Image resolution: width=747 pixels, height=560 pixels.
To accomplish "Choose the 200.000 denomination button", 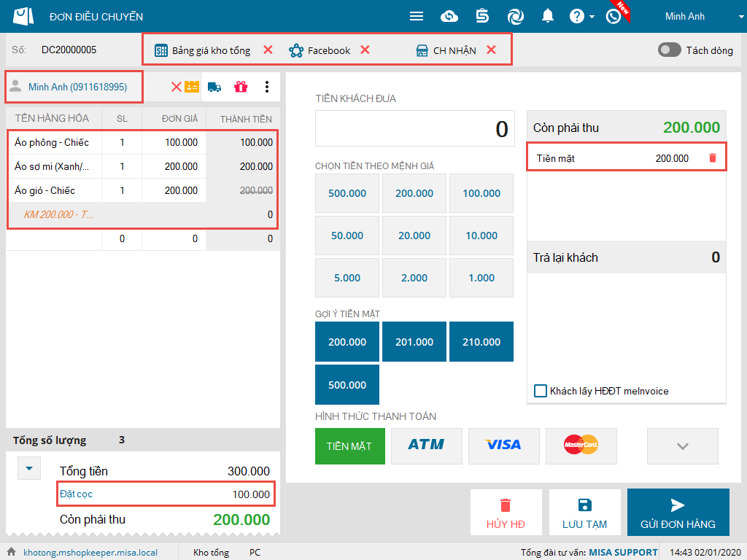I will coord(414,193).
